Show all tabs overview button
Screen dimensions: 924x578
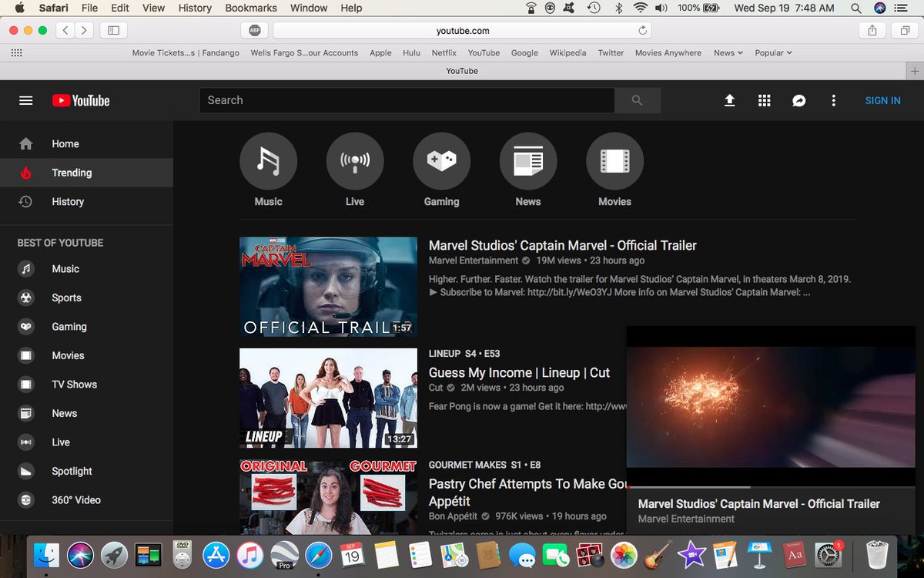pyautogui.click(x=905, y=30)
